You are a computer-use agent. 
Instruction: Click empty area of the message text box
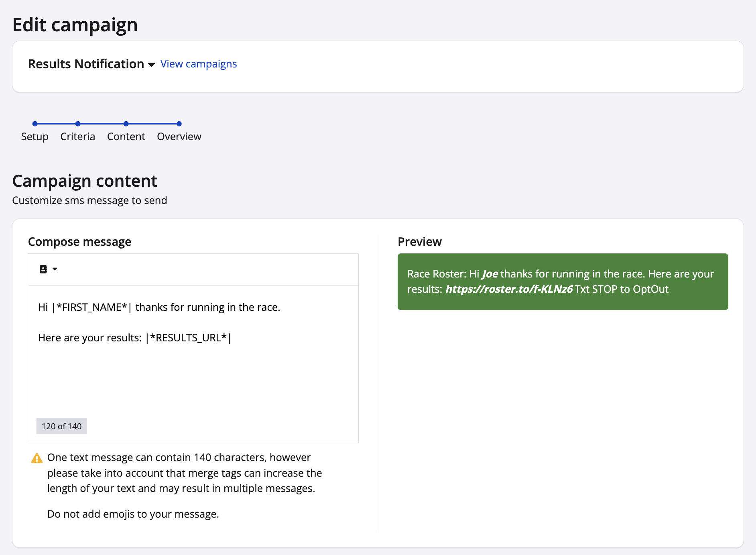193,382
